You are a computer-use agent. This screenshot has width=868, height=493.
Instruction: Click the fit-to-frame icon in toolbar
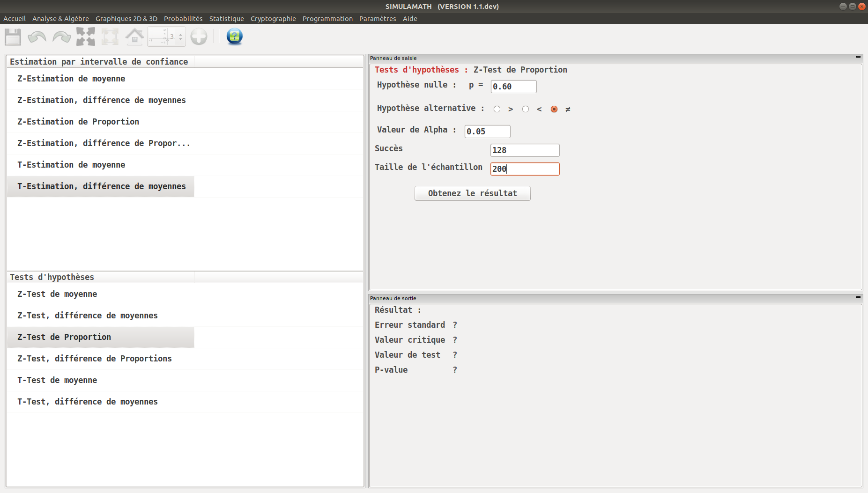point(110,37)
